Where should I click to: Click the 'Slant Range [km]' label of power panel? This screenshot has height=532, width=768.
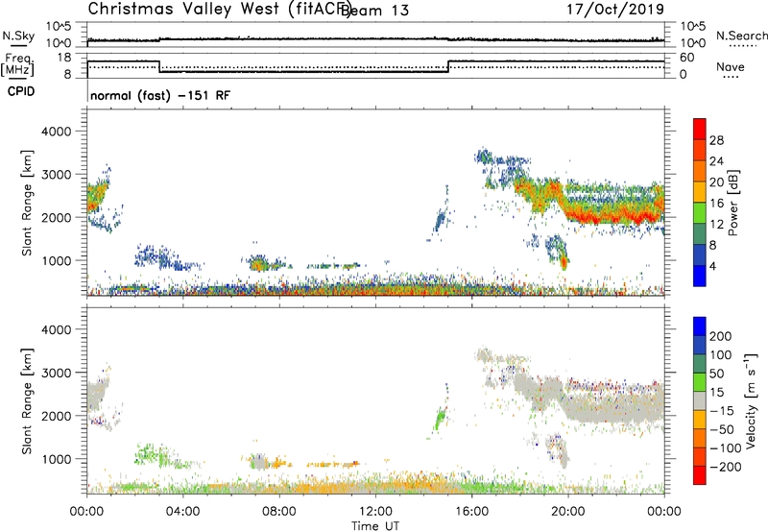(27, 203)
